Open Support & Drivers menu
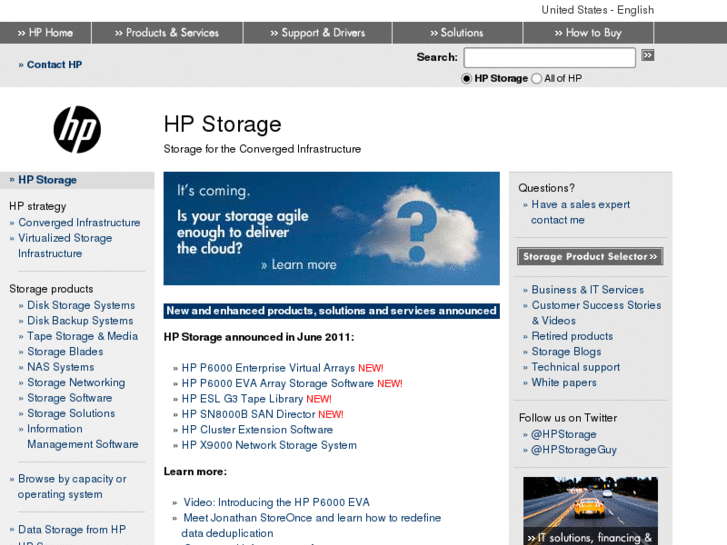Viewport: 727px width, 545px height. [x=318, y=33]
